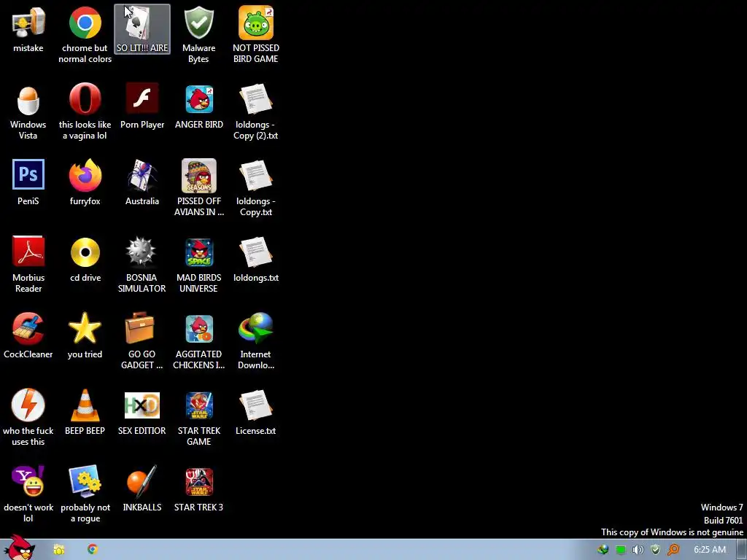Open the 'Australia' spider solitaire icon
The width and height of the screenshot is (747, 560).
(x=142, y=183)
